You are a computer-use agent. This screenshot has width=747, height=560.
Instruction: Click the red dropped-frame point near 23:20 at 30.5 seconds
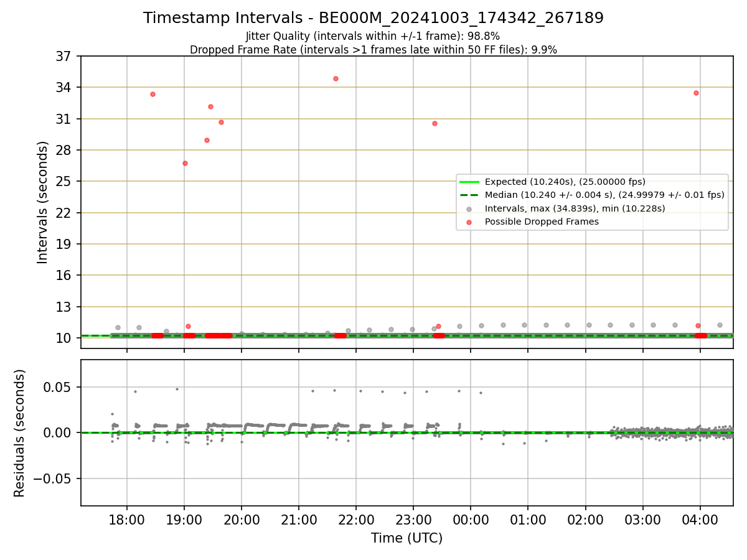click(x=435, y=123)
